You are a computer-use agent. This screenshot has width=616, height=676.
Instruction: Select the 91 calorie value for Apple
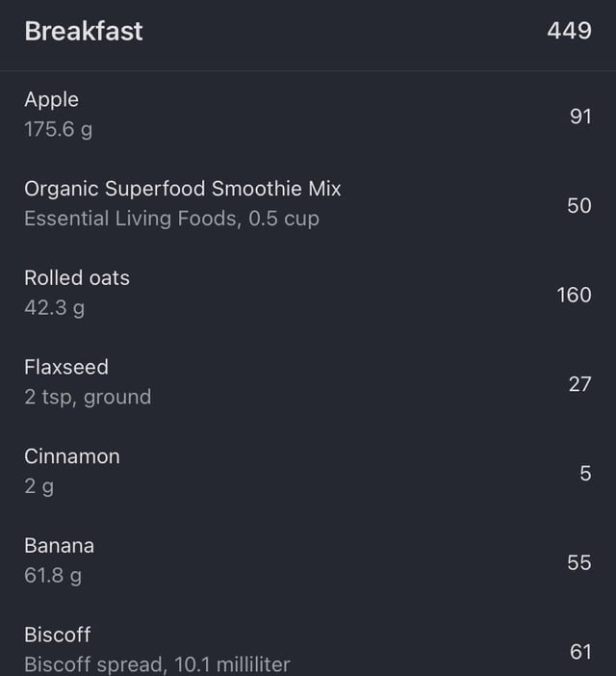coord(579,117)
